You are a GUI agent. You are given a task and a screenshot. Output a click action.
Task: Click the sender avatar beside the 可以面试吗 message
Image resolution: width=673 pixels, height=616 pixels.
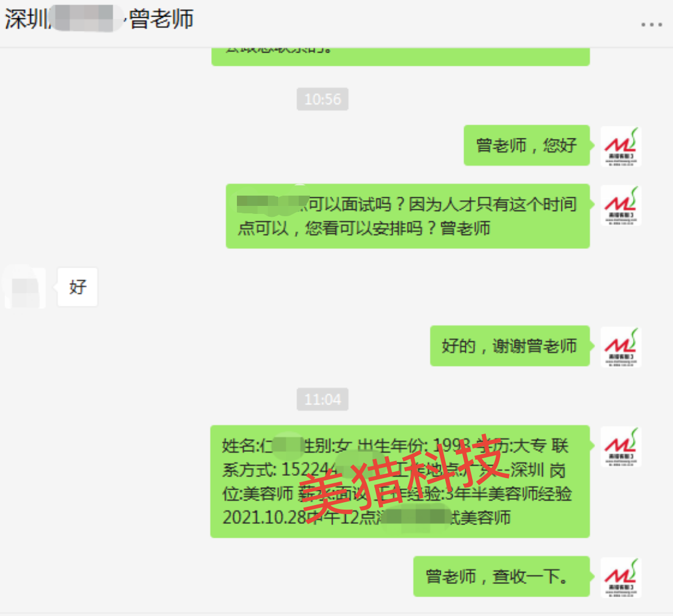pos(620,205)
